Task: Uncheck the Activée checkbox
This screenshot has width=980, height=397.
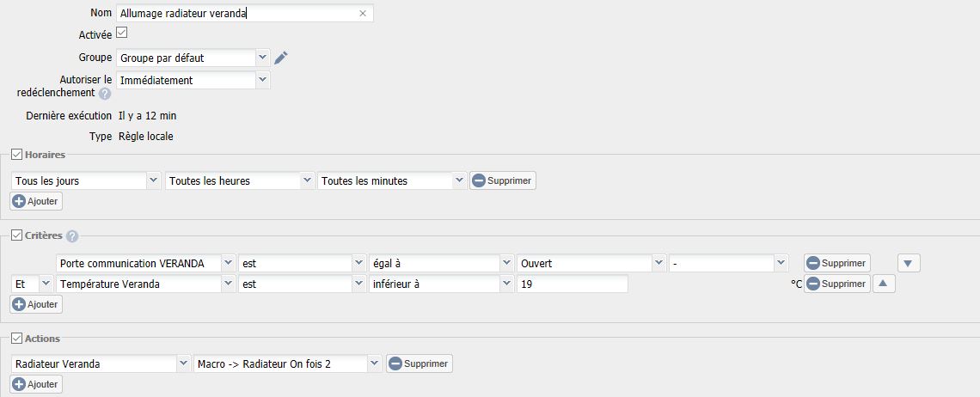Action: tap(121, 34)
